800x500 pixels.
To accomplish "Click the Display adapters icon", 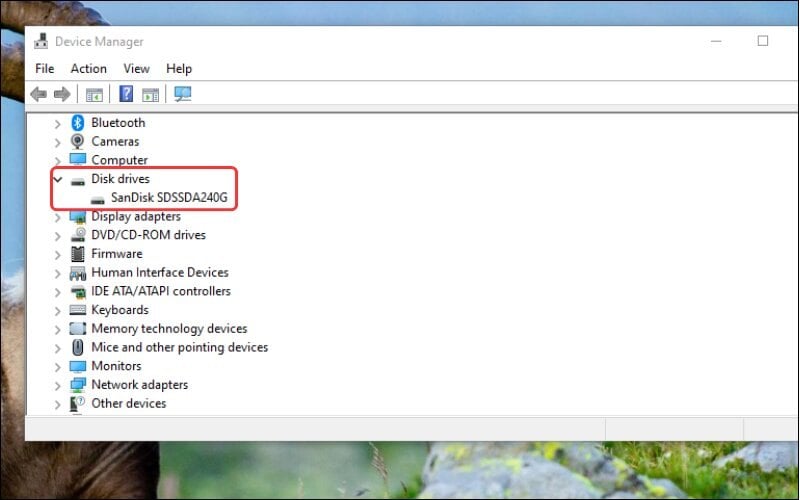I will [x=78, y=216].
